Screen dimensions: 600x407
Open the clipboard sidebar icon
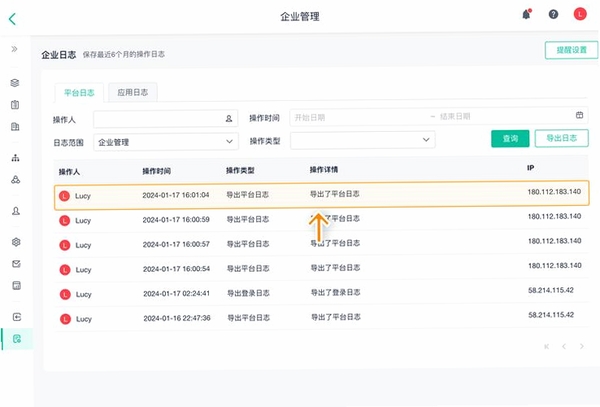(x=15, y=104)
